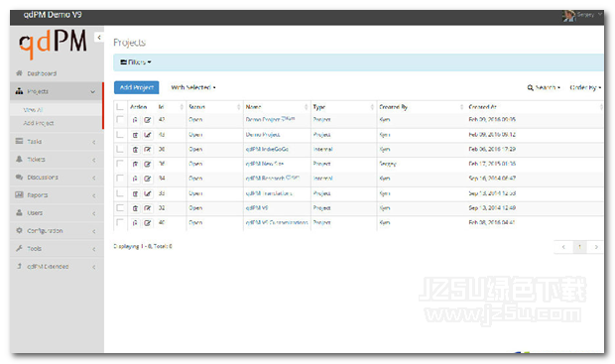Expand the qdPM Extended menu chevron
This screenshot has width=615, height=364.
[x=94, y=267]
